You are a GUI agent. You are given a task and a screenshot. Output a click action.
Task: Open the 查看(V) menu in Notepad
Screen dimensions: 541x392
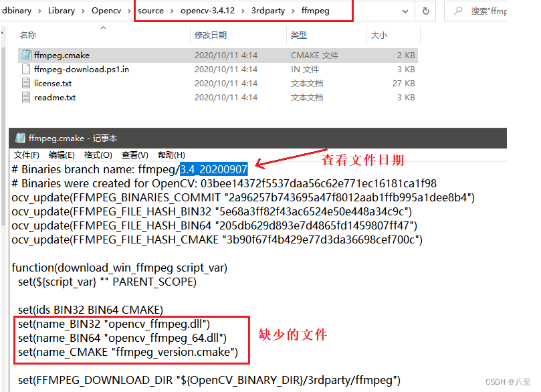tap(135, 155)
